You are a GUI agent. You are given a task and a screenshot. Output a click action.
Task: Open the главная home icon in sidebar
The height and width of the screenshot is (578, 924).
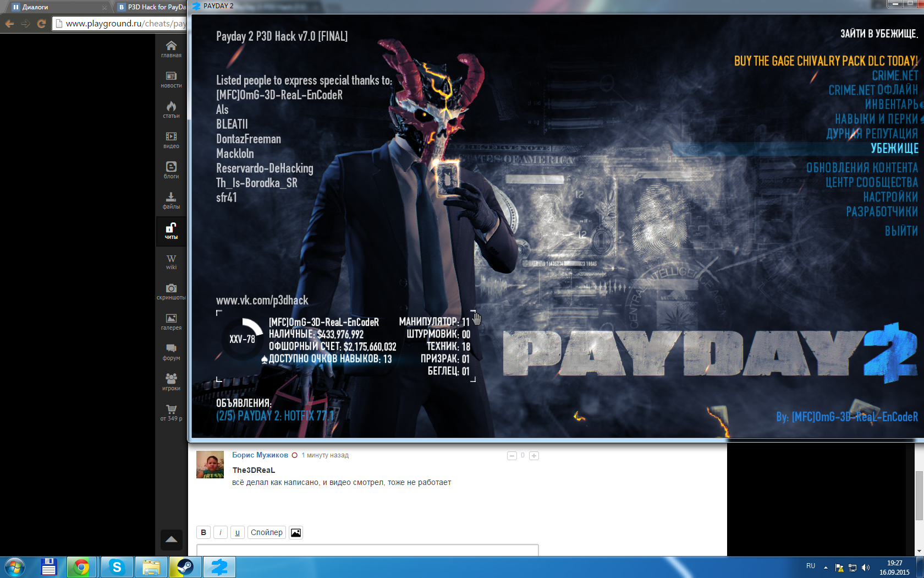171,48
